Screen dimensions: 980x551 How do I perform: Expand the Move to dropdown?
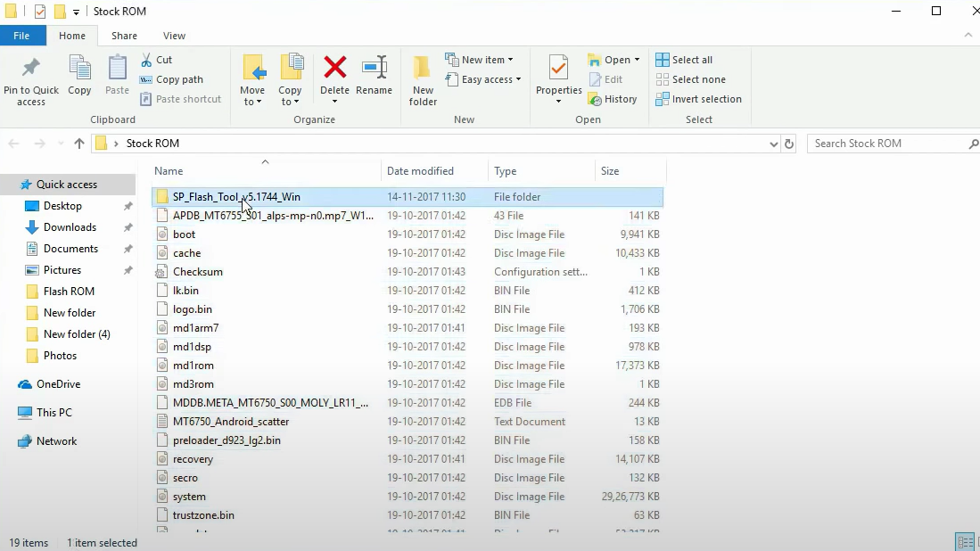tap(252, 102)
